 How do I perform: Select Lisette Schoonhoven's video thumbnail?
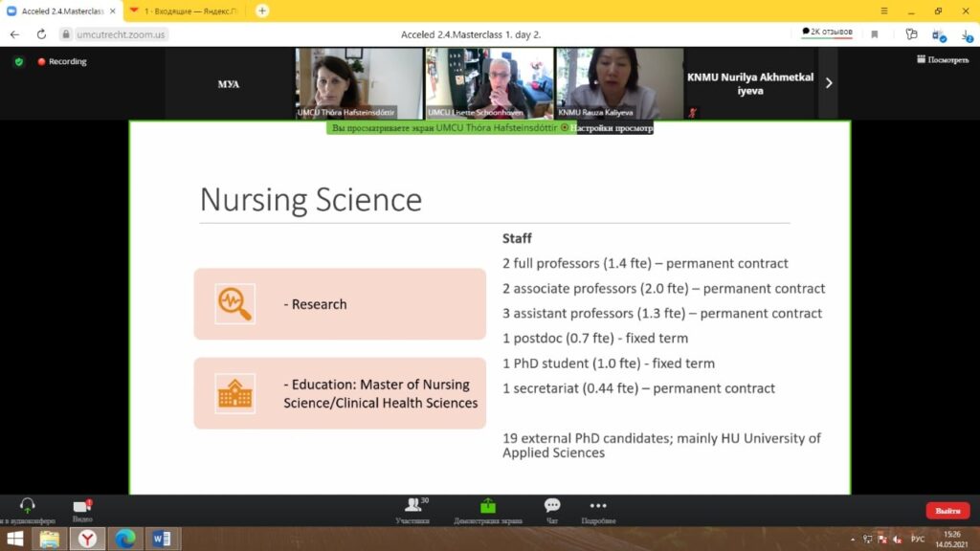click(x=489, y=83)
